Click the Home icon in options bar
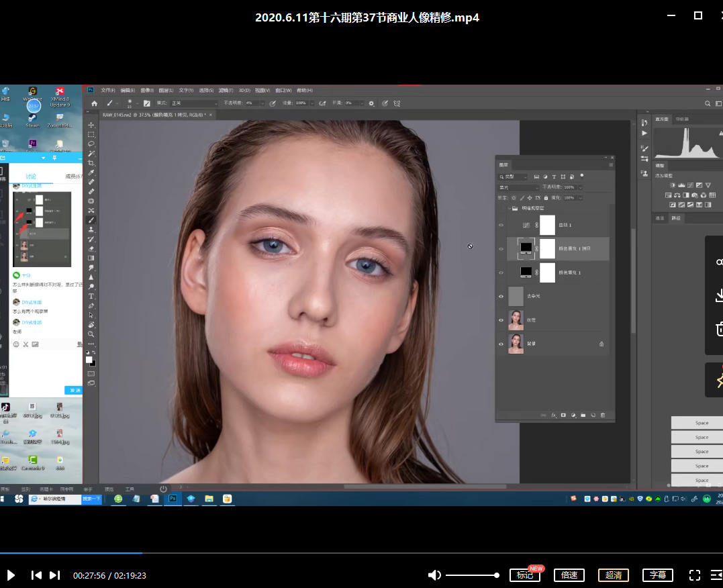Viewport: 723px width, 588px height. [x=94, y=103]
